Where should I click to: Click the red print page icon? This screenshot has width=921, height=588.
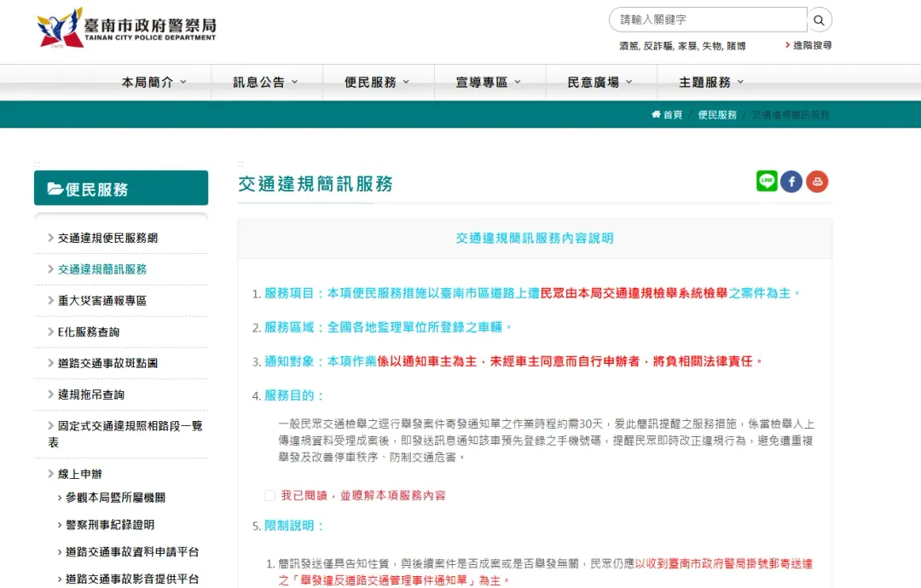[817, 182]
